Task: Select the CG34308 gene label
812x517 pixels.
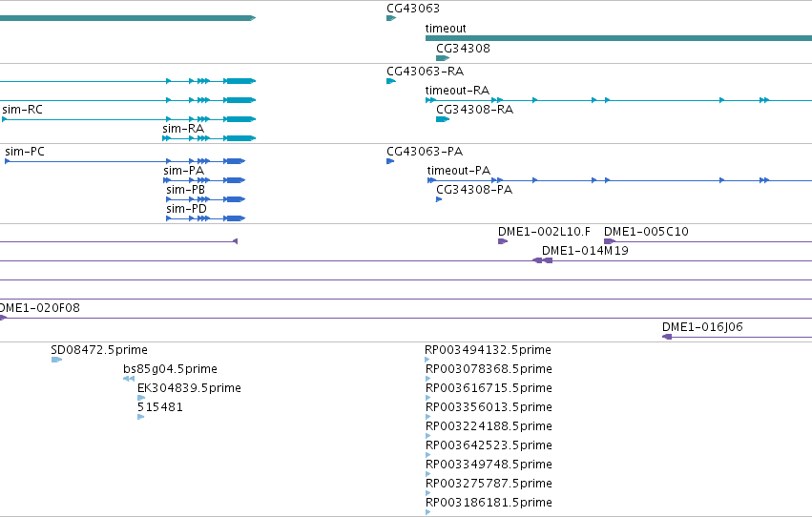Action: (463, 49)
